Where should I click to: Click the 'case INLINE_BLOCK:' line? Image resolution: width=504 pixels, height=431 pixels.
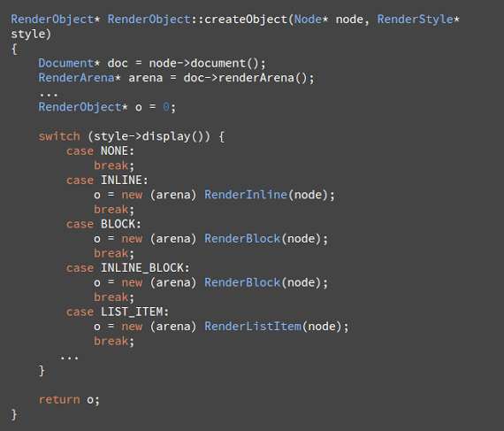tap(128, 268)
